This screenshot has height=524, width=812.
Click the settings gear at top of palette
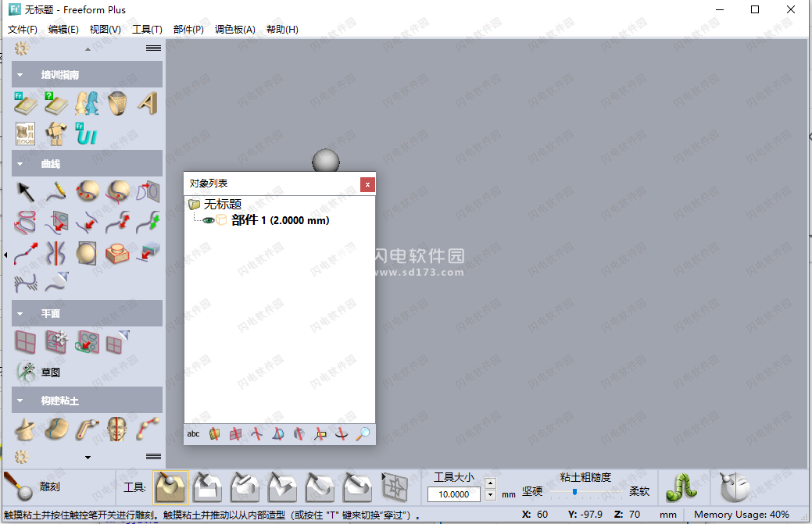[x=22, y=48]
